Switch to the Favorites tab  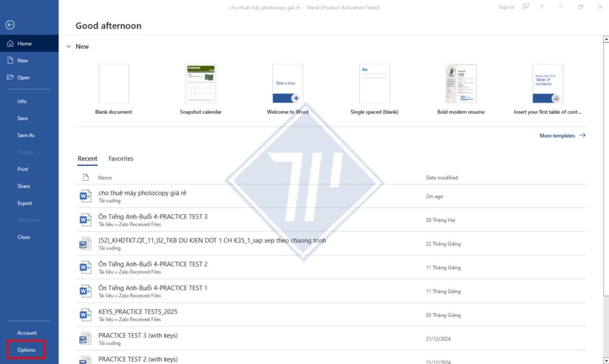pos(121,159)
